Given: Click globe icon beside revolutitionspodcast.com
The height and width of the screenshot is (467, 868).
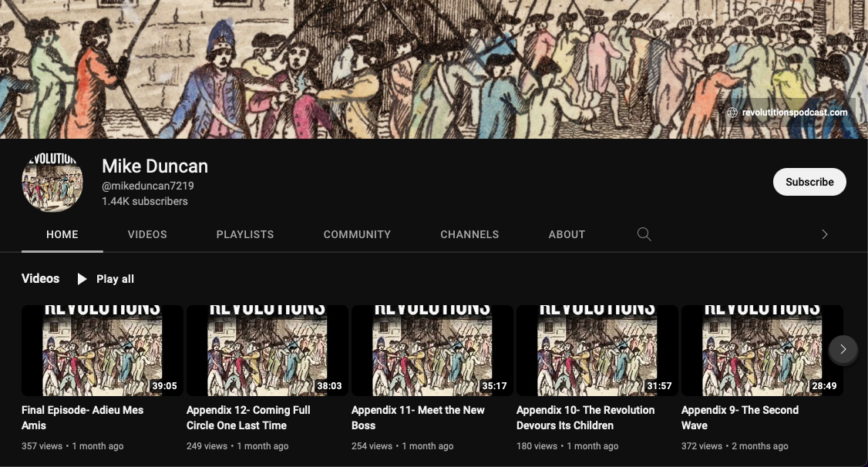Looking at the screenshot, I should [732, 113].
